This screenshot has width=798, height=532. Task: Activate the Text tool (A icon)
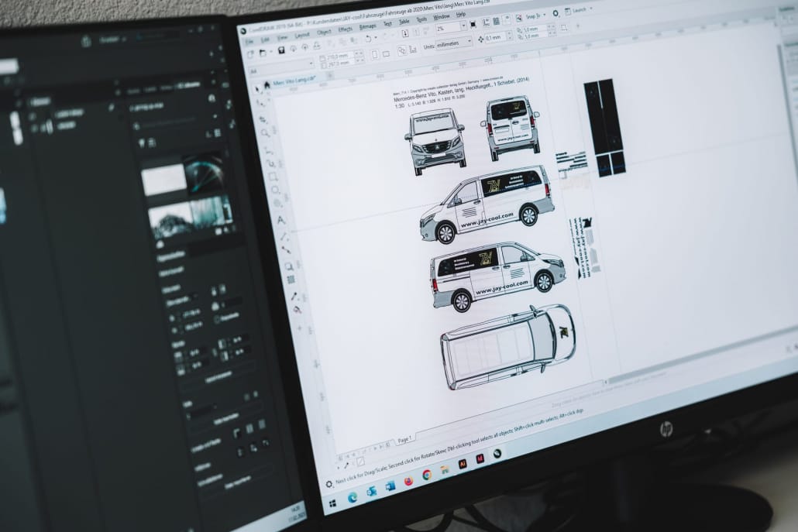[x=280, y=220]
